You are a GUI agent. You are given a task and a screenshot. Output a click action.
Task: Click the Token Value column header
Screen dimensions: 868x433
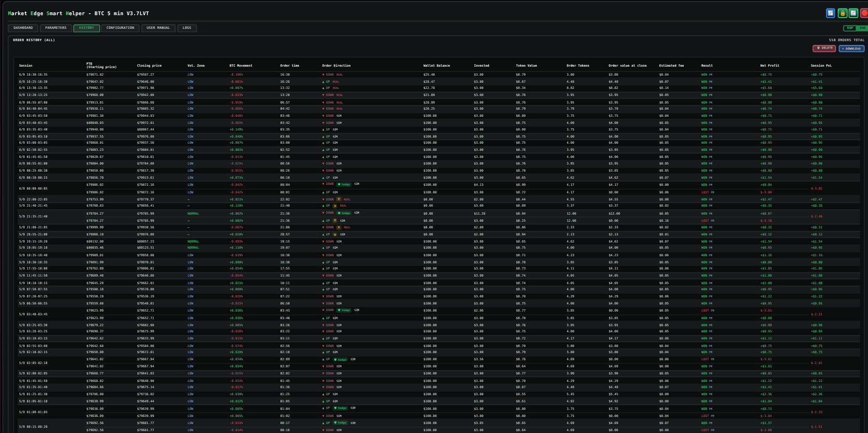(x=527, y=66)
